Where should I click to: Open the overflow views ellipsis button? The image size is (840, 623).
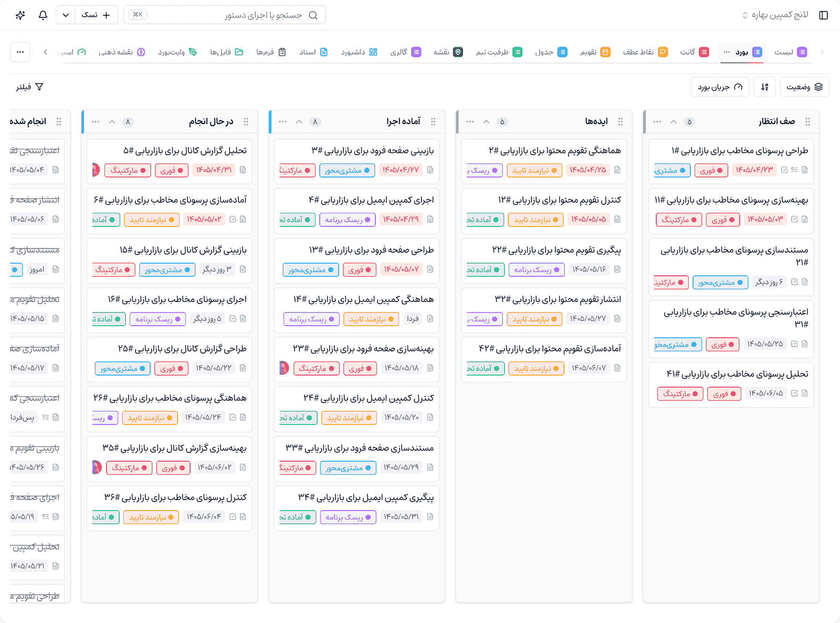coord(20,52)
